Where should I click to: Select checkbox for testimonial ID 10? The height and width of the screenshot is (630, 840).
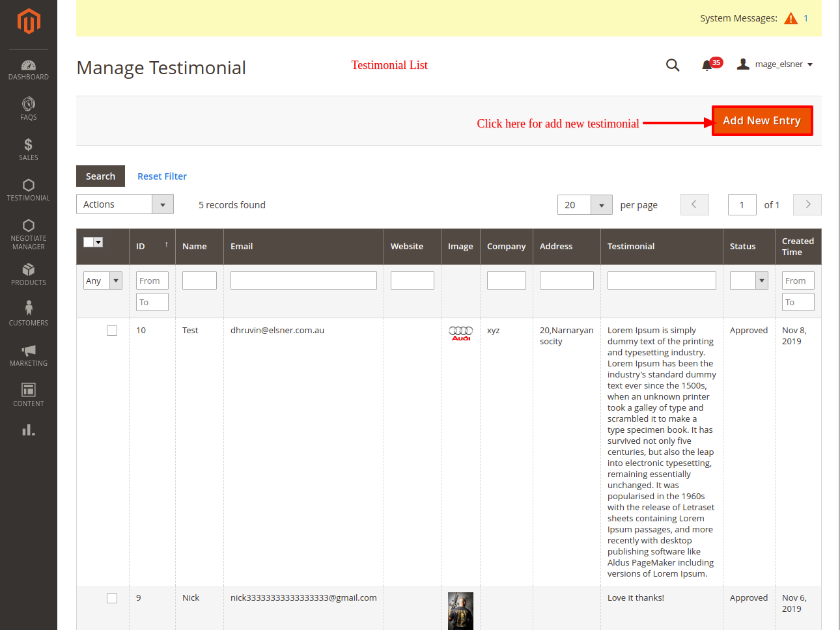click(112, 331)
